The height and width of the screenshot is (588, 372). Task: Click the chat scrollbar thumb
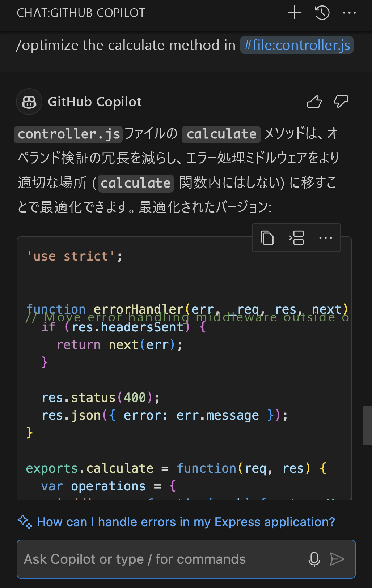[367, 425]
